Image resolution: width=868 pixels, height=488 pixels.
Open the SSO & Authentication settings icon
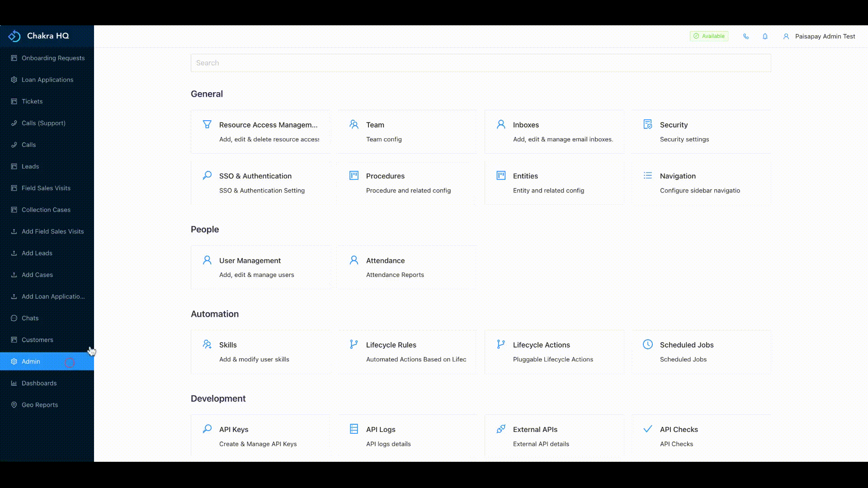(208, 175)
